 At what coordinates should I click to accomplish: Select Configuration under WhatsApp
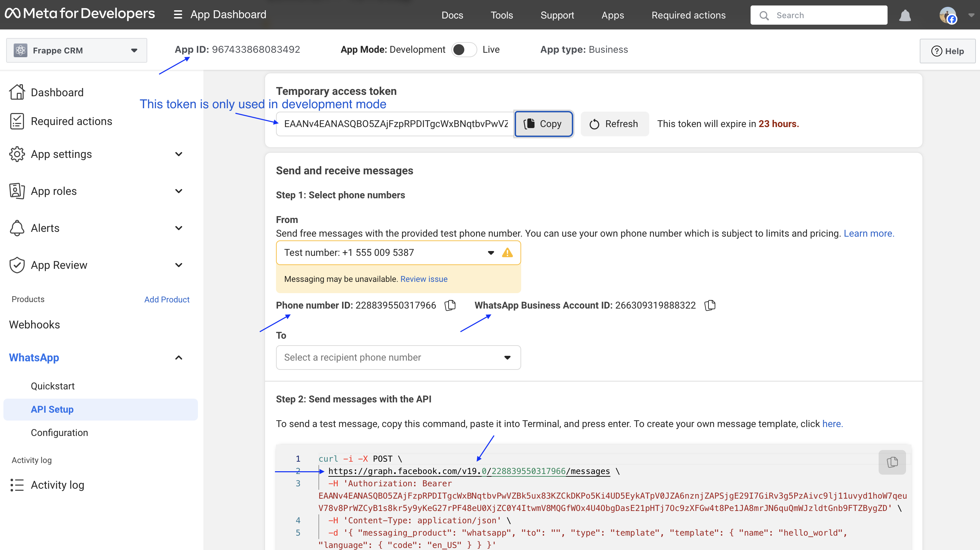pos(59,433)
